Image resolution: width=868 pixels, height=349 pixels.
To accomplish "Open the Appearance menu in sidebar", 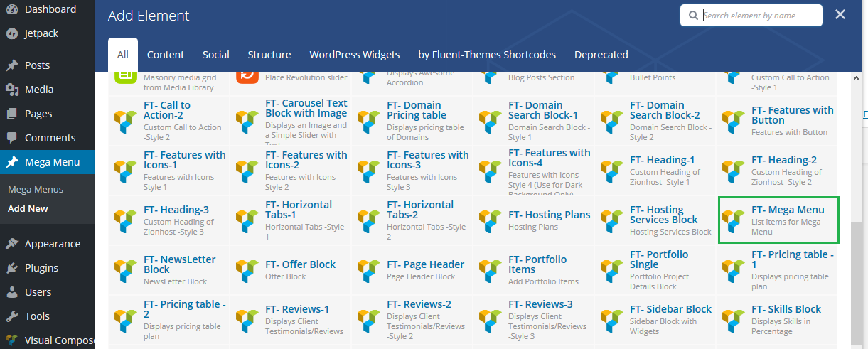I will point(52,244).
